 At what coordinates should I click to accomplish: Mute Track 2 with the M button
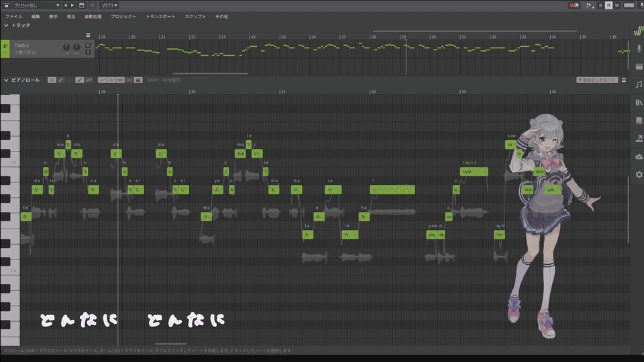tap(88, 45)
